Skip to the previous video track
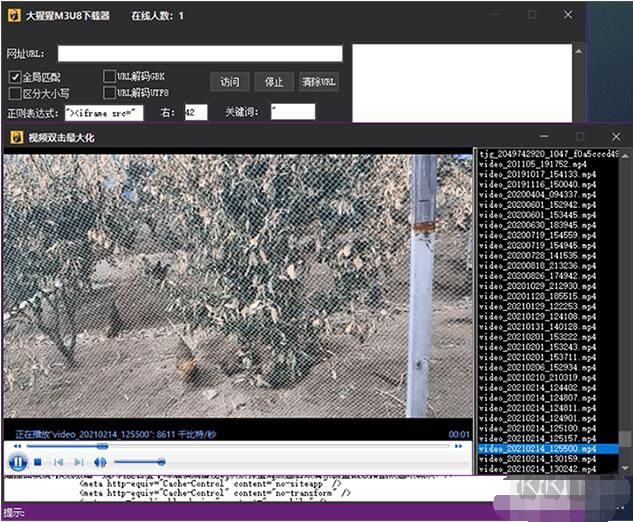The height and width of the screenshot is (522, 633). pos(58,462)
